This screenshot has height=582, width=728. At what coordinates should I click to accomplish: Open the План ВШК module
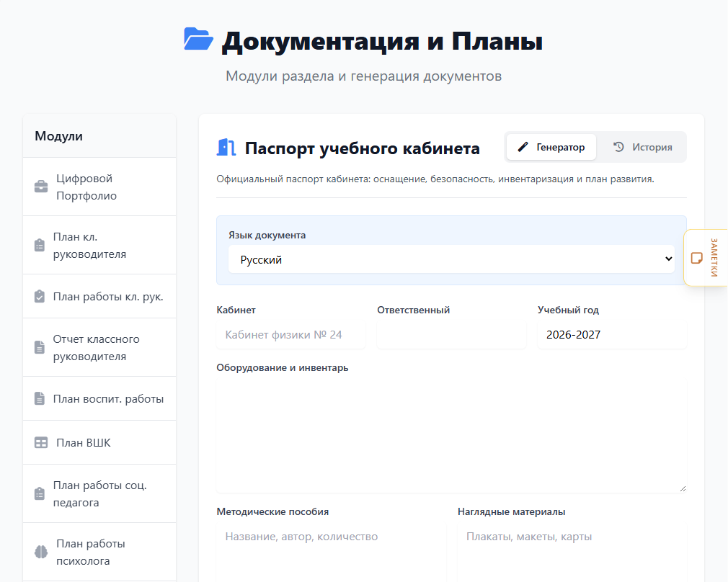99,443
